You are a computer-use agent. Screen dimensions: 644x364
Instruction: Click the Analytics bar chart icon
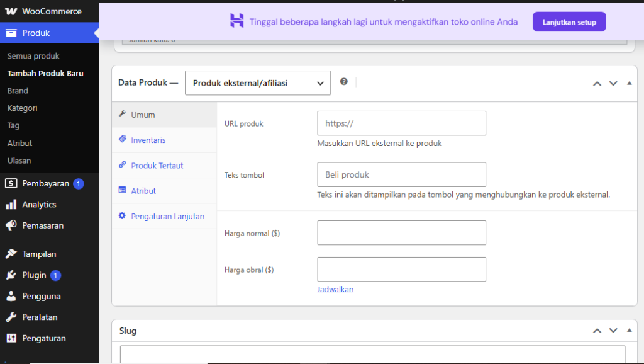(x=11, y=205)
